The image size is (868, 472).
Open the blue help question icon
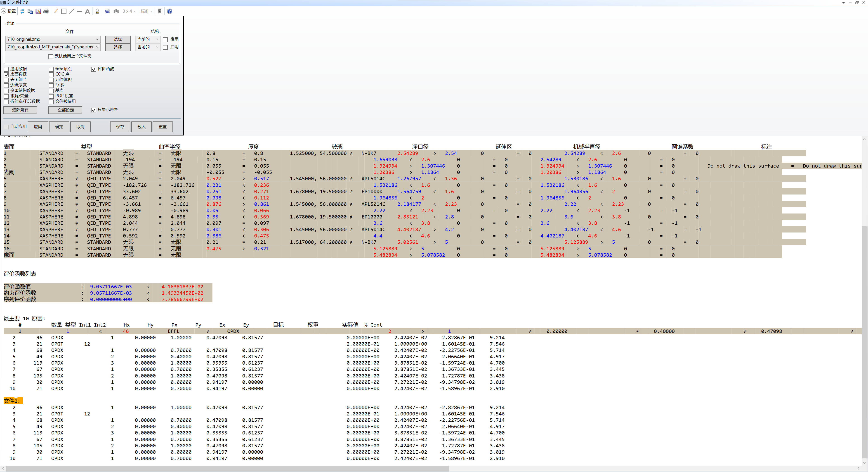point(170,11)
